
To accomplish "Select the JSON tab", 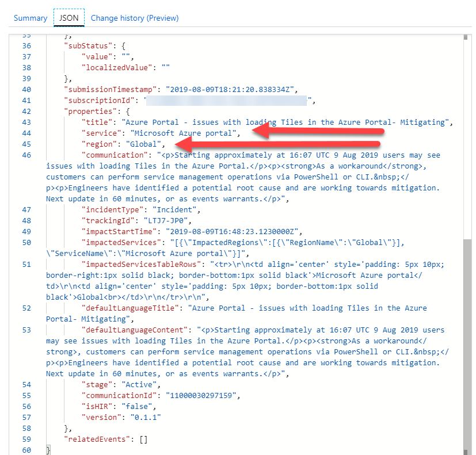I will (69, 18).
